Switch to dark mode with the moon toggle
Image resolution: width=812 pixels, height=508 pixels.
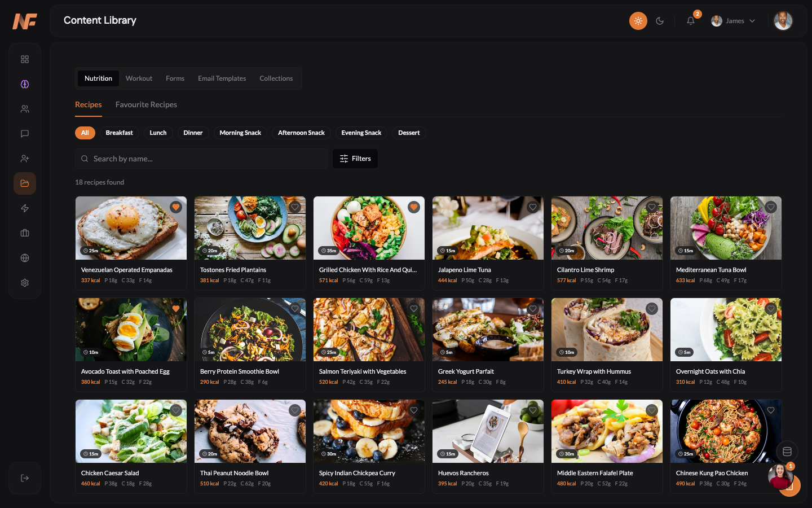click(x=660, y=20)
